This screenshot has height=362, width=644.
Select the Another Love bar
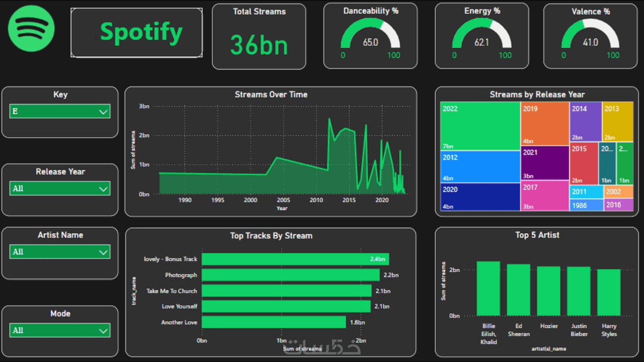coord(274,322)
